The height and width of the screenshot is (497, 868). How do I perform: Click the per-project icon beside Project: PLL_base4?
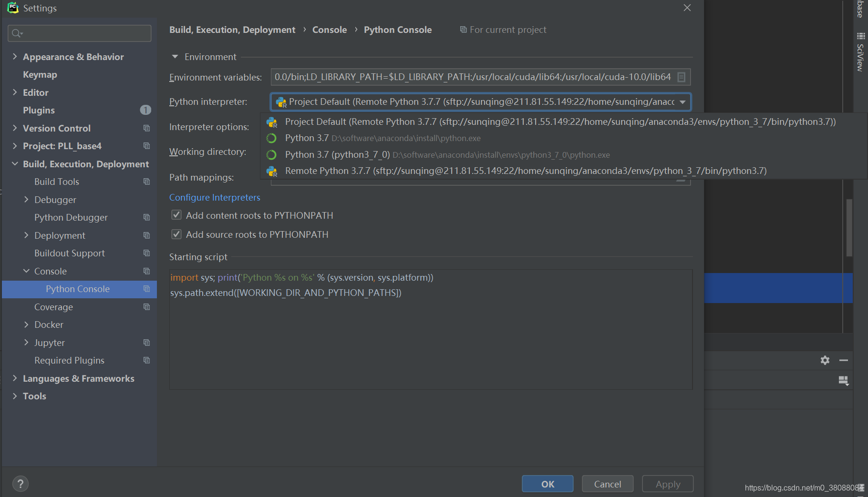pyautogui.click(x=146, y=146)
